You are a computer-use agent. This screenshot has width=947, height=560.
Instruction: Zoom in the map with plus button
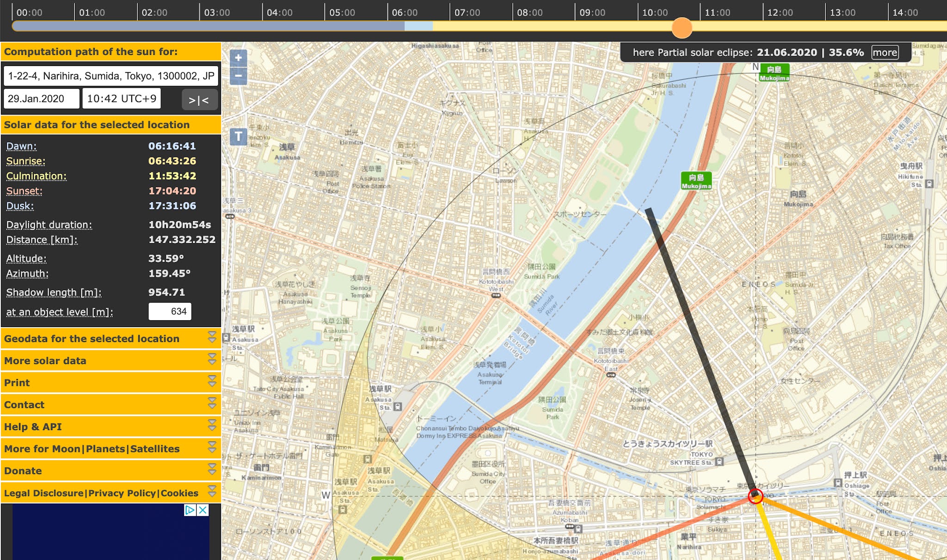click(238, 58)
